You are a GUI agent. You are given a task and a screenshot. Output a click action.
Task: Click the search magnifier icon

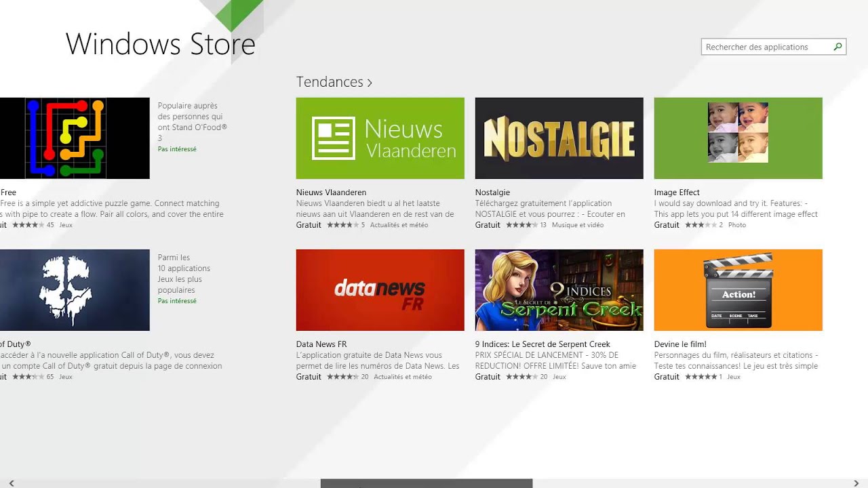tap(837, 47)
